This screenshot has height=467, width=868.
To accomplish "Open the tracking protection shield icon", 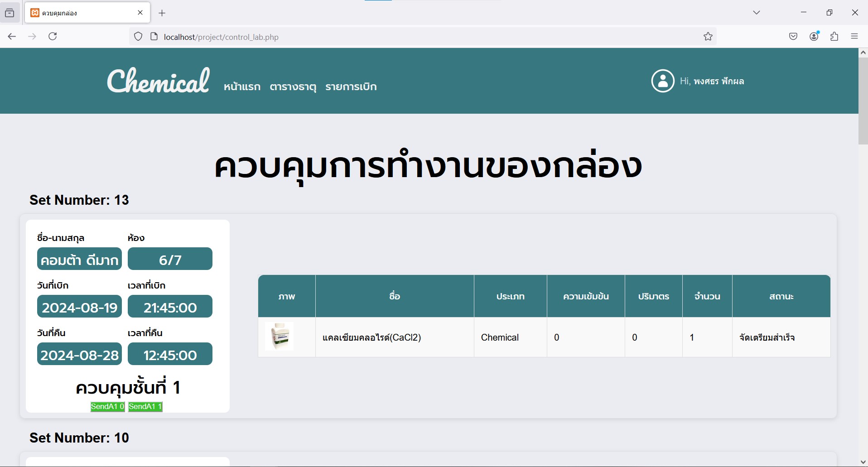I will pos(138,37).
